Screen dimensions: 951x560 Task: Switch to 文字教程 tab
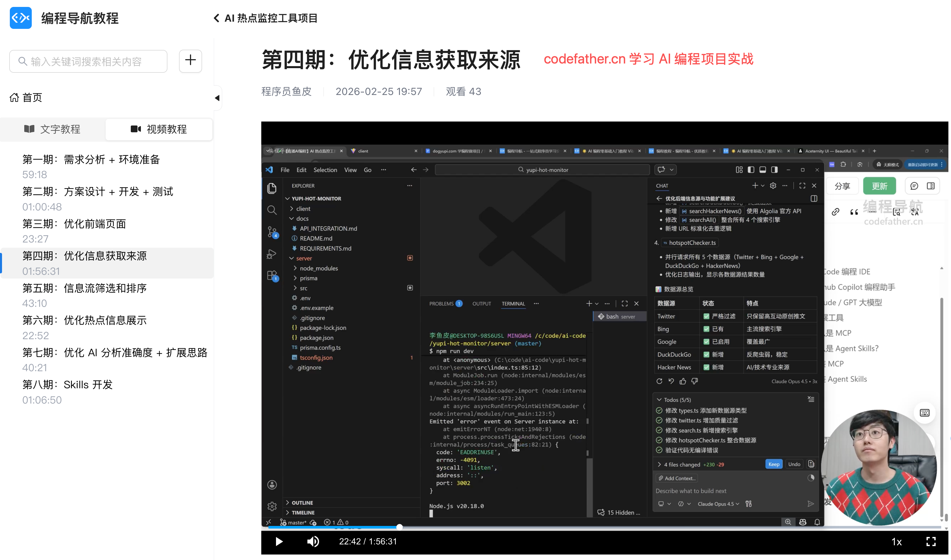coord(53,129)
